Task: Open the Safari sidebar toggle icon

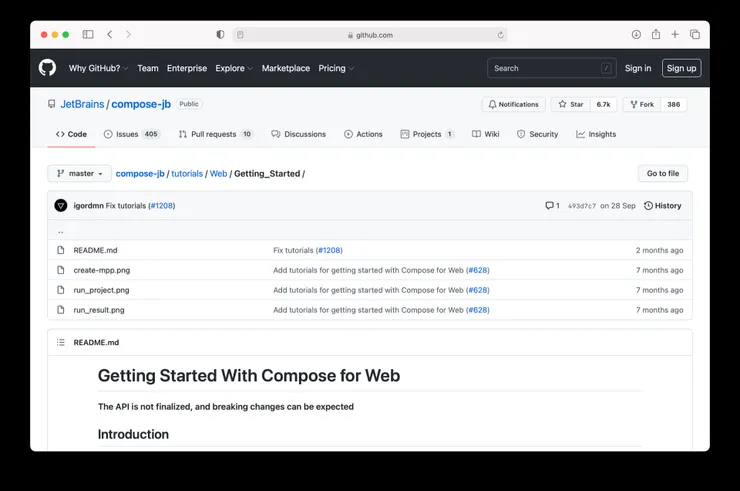Action: tap(88, 35)
